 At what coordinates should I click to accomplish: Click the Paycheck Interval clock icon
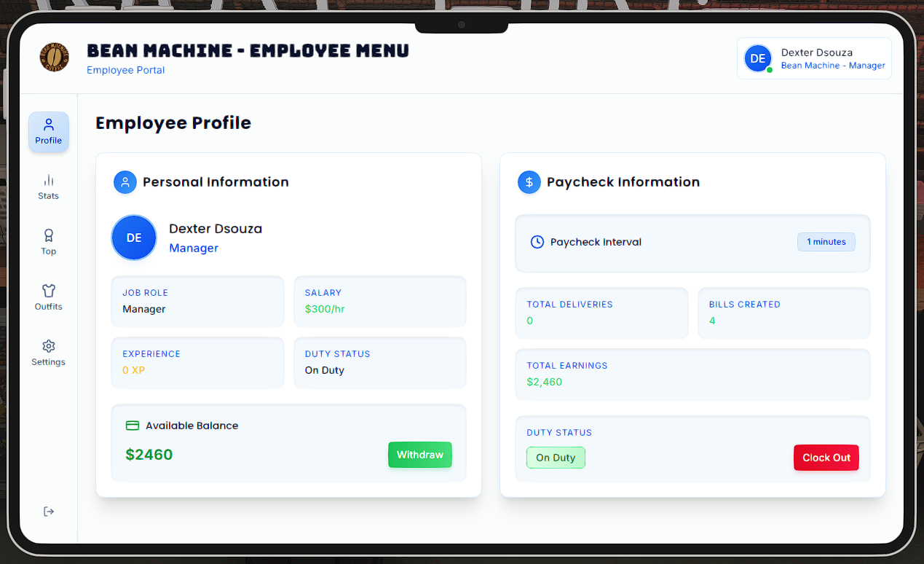[x=537, y=242]
